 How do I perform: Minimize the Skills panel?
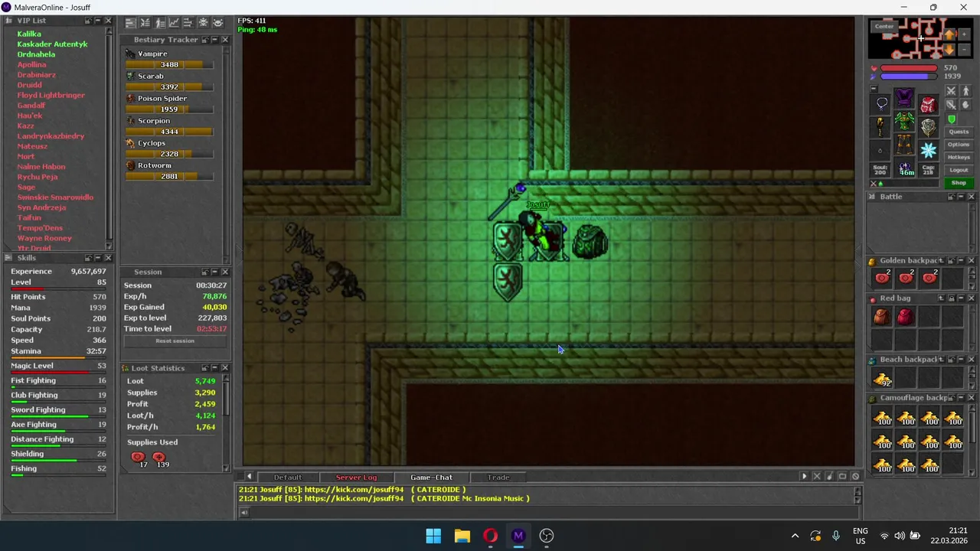click(98, 258)
